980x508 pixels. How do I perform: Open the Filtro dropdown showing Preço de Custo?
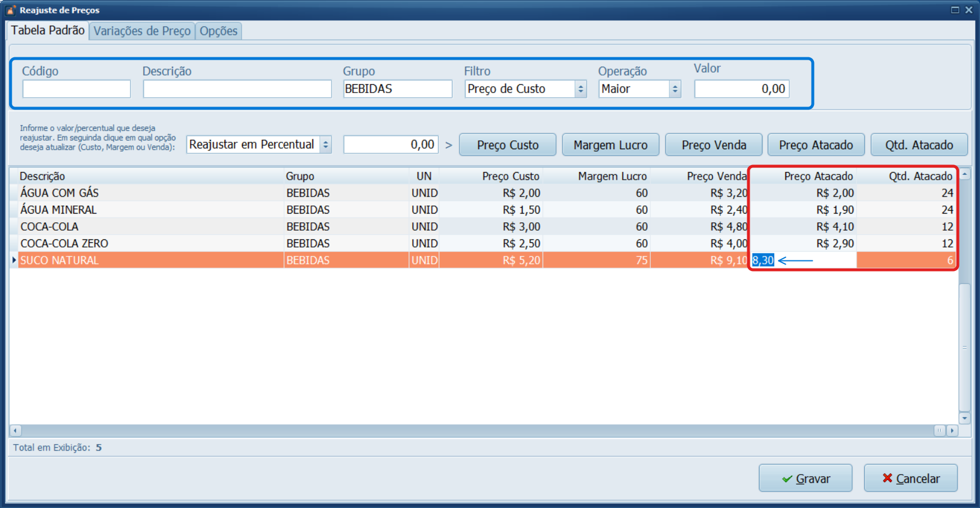tap(581, 89)
